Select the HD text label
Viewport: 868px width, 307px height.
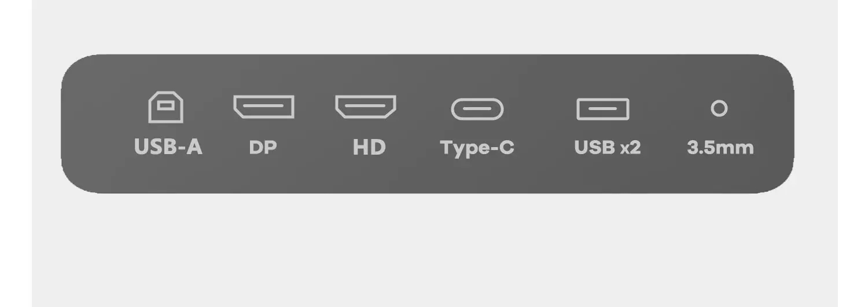pyautogui.click(x=369, y=147)
